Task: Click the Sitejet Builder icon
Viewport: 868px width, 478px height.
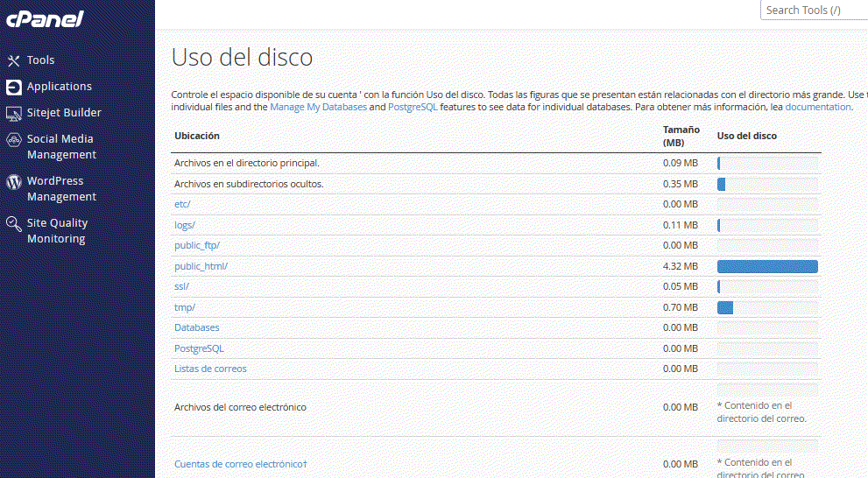Action: click(x=13, y=113)
